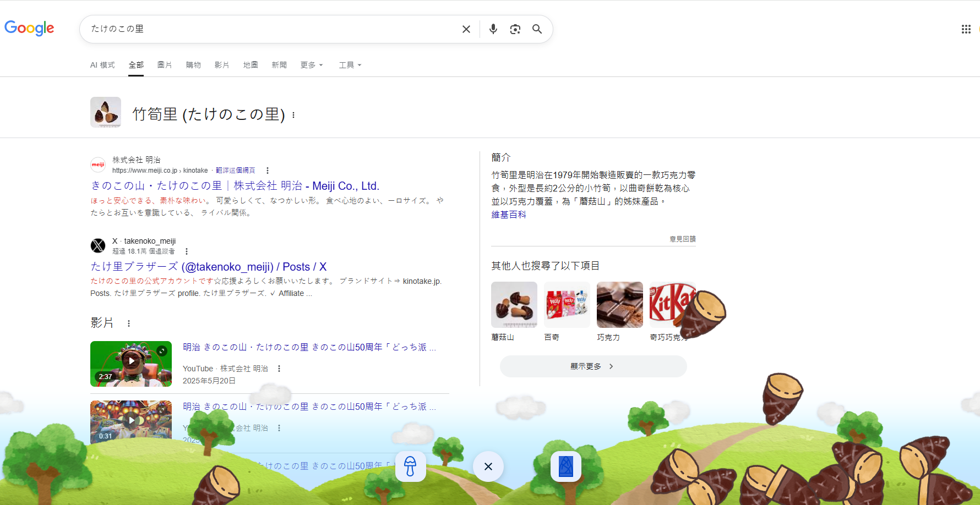Expand related items with 顯示更多
The width and height of the screenshot is (980, 505).
click(x=592, y=366)
